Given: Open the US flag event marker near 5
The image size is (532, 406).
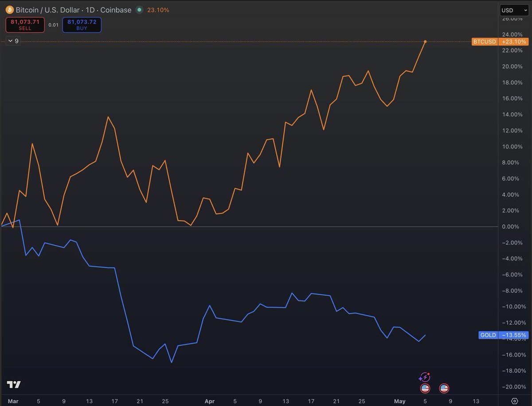Looking at the screenshot, I should 425,389.
